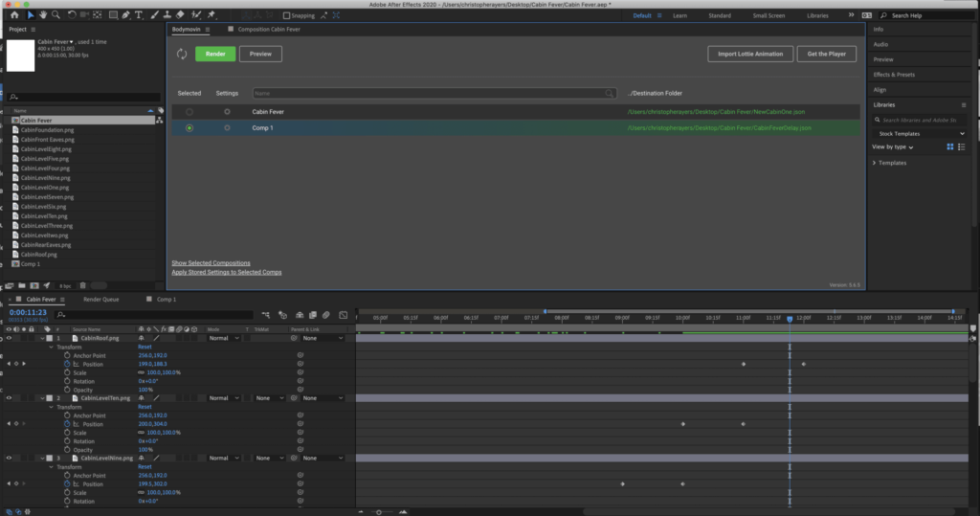Click the trash icon in Project panel

tap(82, 286)
